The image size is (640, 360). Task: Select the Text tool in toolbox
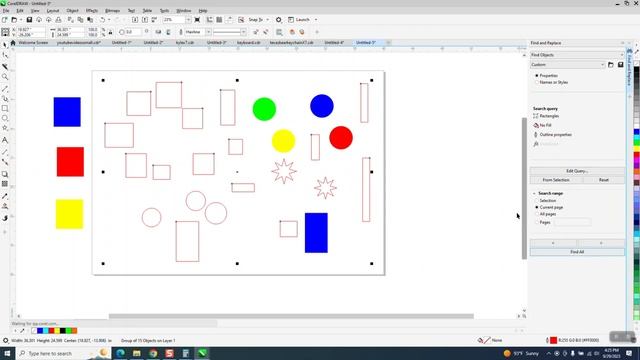(x=5, y=140)
